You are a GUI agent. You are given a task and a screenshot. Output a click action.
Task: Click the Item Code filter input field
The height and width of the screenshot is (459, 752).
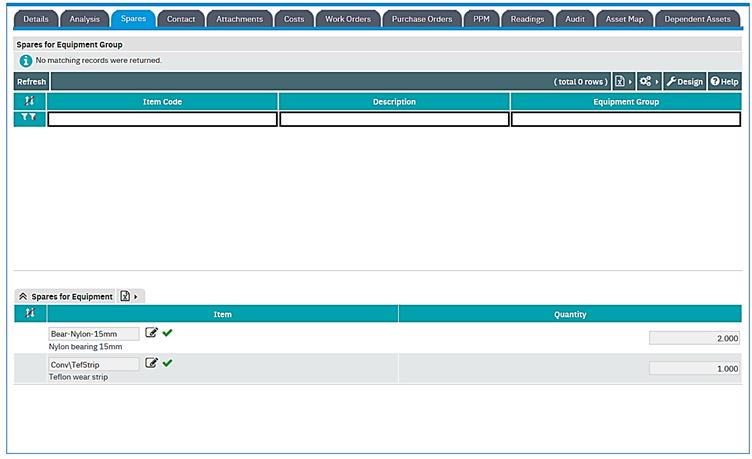point(162,120)
